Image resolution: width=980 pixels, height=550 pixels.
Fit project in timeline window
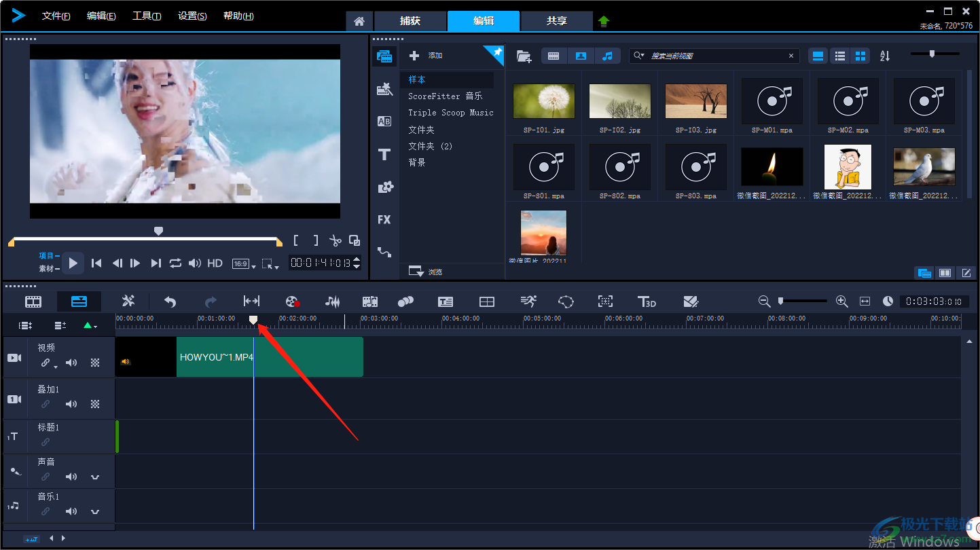(865, 301)
